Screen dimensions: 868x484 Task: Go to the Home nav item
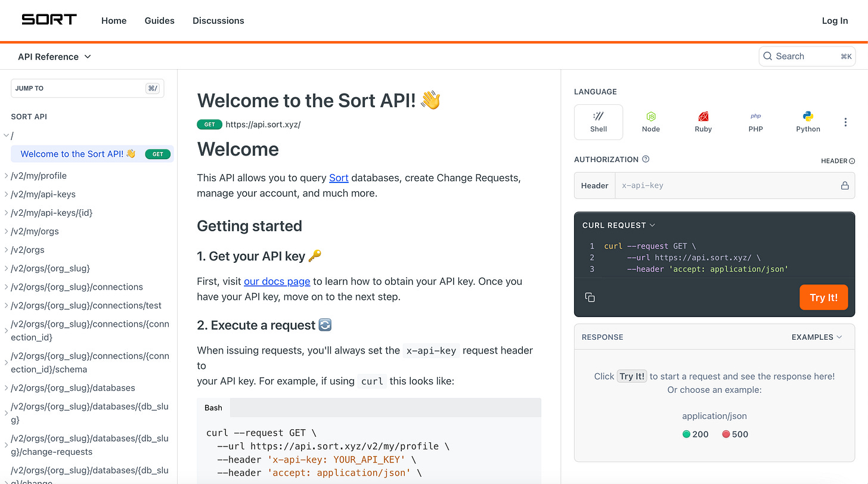pos(114,20)
